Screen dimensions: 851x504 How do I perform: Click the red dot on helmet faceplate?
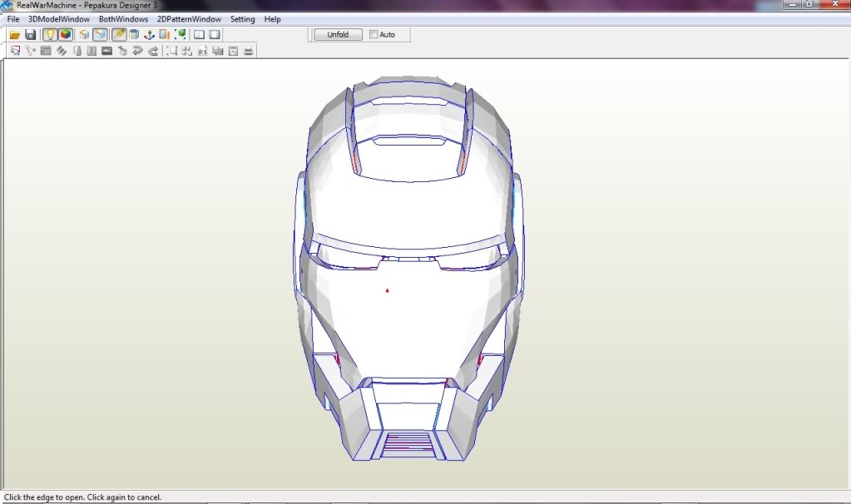pyautogui.click(x=387, y=291)
